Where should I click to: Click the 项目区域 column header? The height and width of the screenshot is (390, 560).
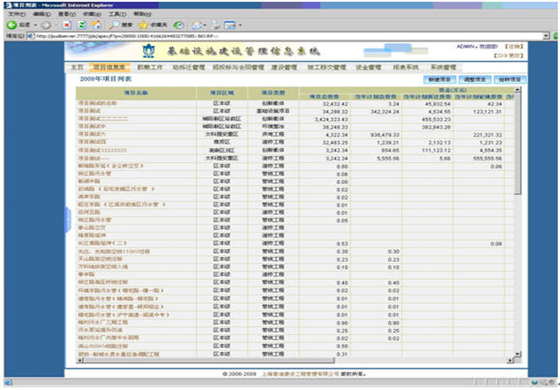(x=222, y=93)
